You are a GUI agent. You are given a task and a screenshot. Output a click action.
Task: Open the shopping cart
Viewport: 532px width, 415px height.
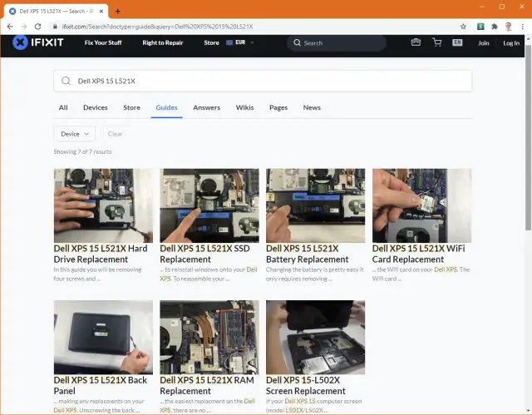[x=437, y=42]
